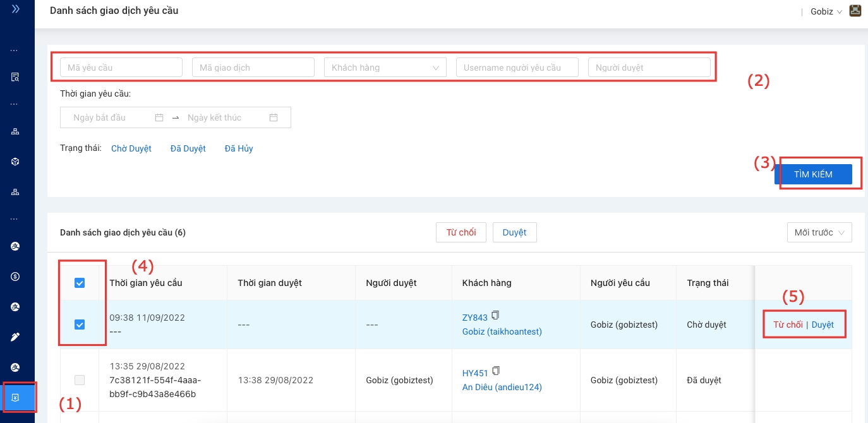Open the document search icon in sidebar
Viewport: 868px width, 423px height.
click(x=15, y=77)
